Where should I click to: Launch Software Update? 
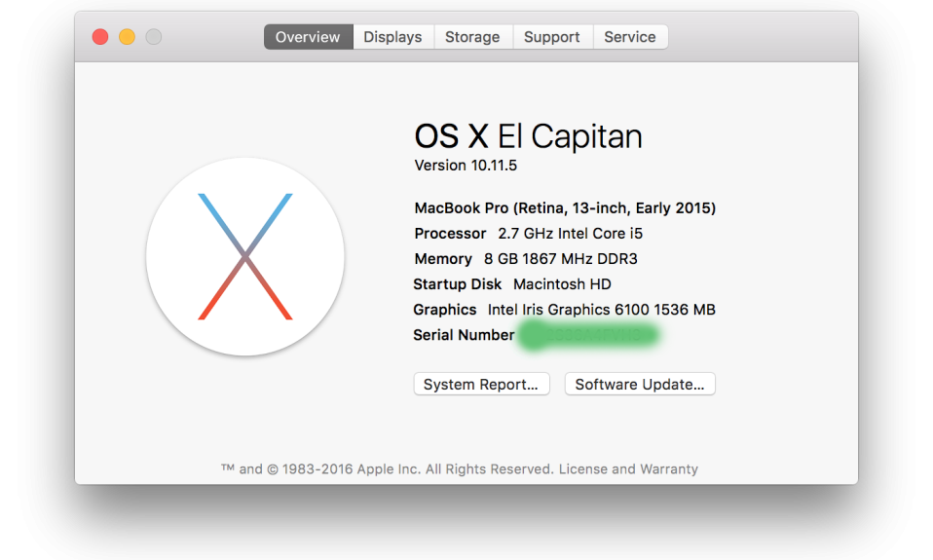[640, 384]
